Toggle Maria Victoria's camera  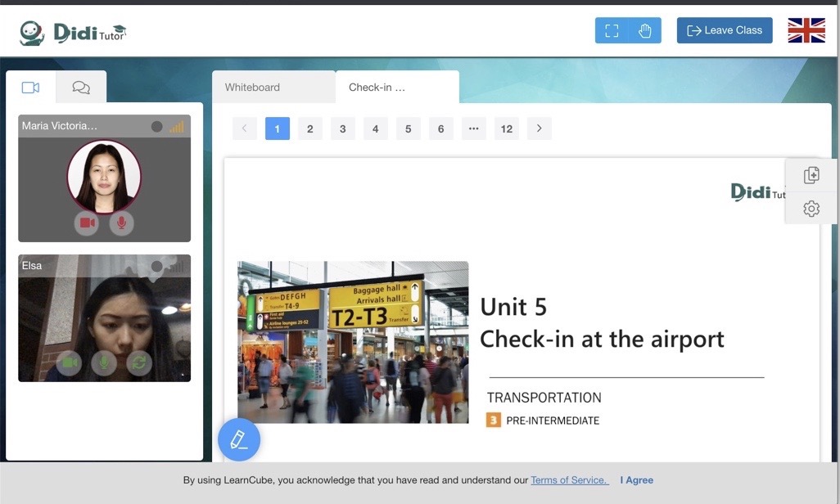[x=87, y=223]
